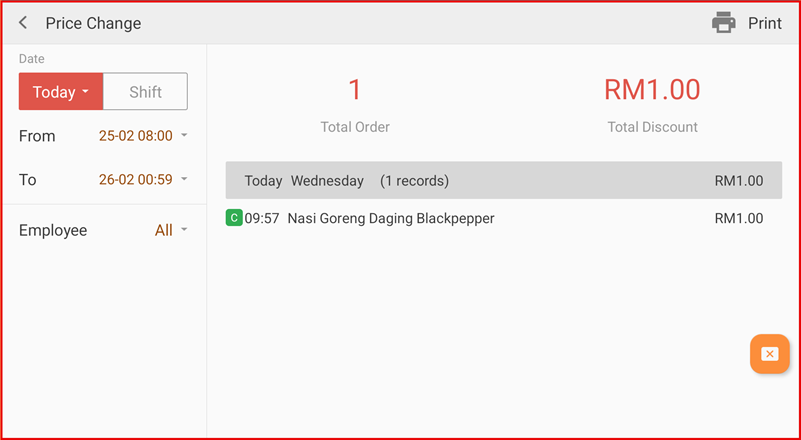This screenshot has width=801, height=440.
Task: Click the Total Order count 1
Action: [x=354, y=90]
